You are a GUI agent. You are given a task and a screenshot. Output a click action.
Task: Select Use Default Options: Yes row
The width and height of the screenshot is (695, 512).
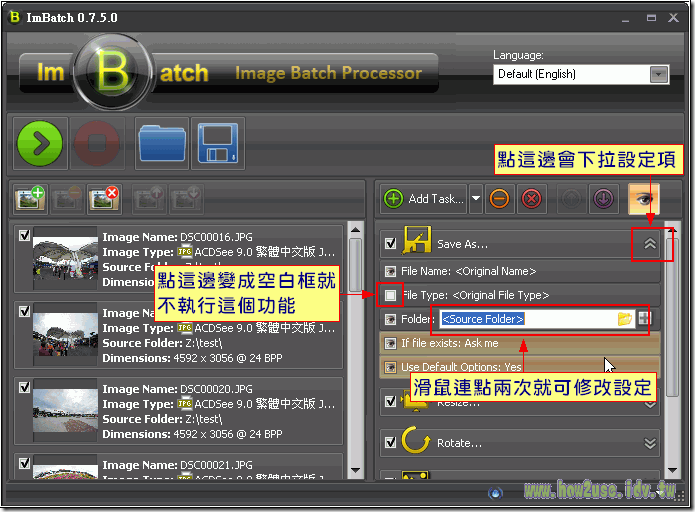[x=520, y=367]
